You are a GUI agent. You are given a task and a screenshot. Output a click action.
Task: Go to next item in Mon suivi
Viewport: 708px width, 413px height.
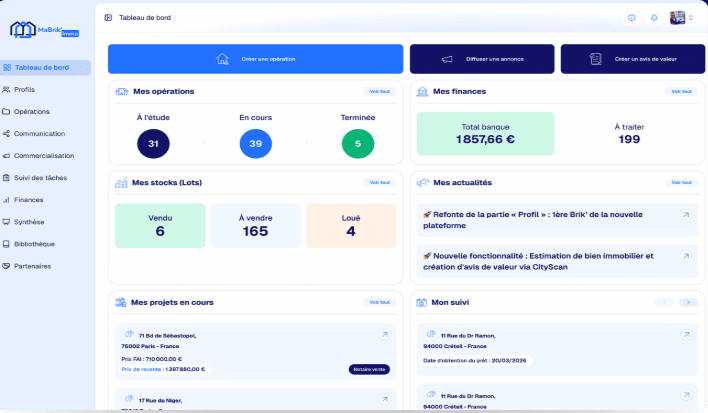(x=686, y=302)
